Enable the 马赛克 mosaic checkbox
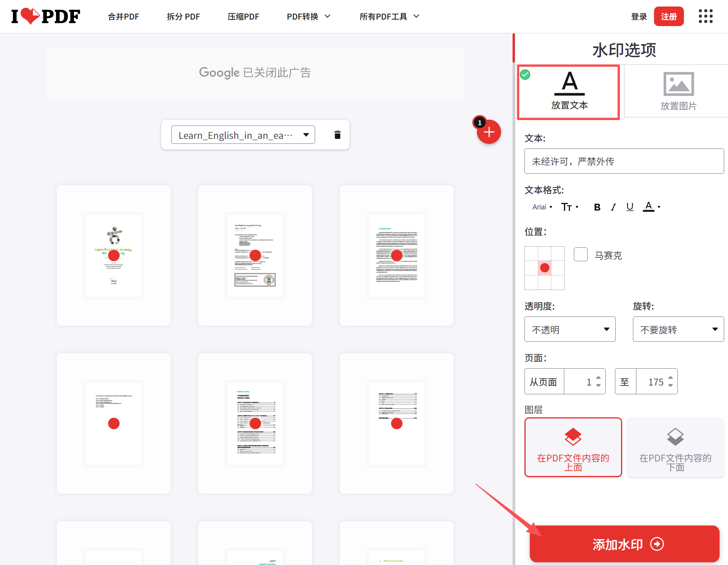 [x=580, y=254]
